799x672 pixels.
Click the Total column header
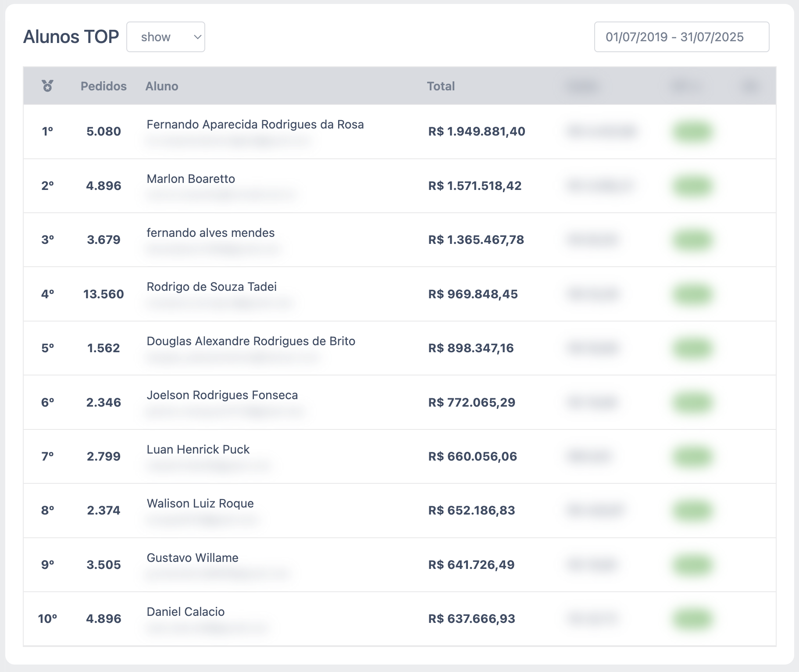[x=441, y=86]
